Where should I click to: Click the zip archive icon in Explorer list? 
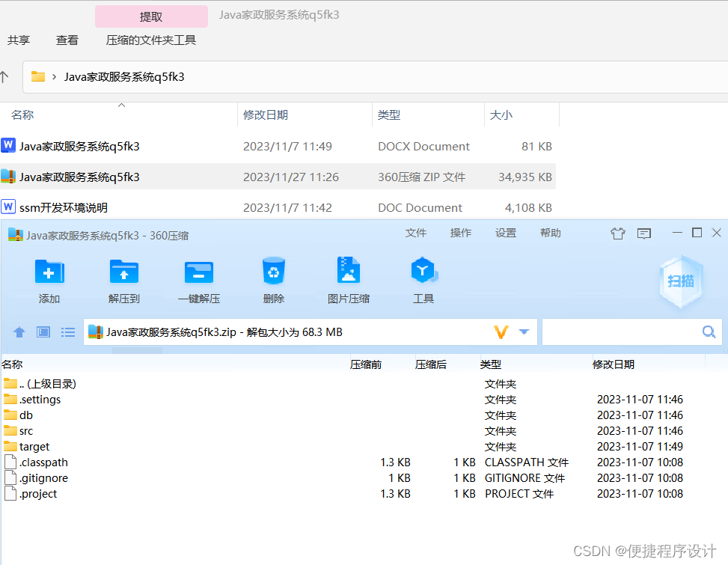pyautogui.click(x=8, y=177)
